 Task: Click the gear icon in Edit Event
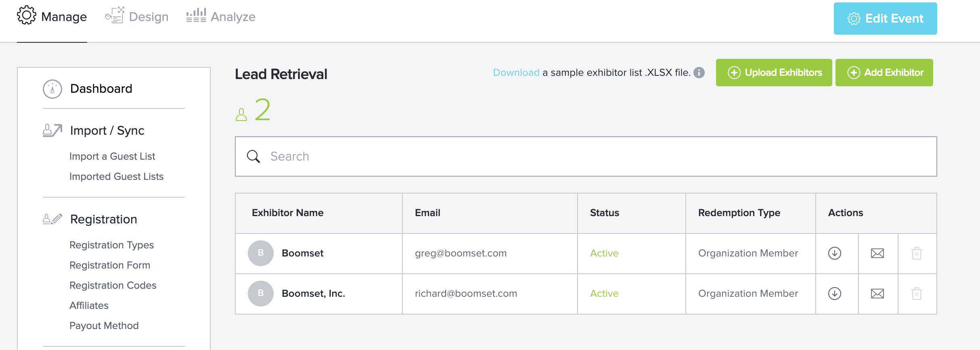(x=854, y=19)
